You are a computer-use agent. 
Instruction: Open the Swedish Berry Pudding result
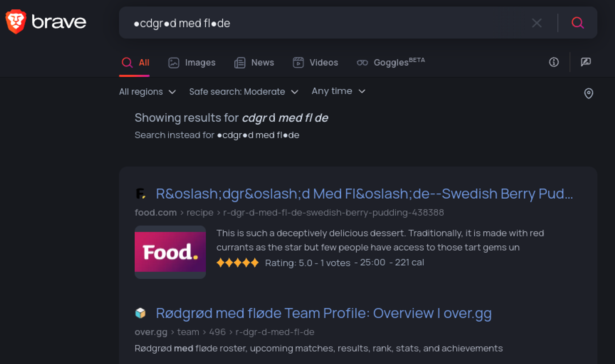[364, 194]
